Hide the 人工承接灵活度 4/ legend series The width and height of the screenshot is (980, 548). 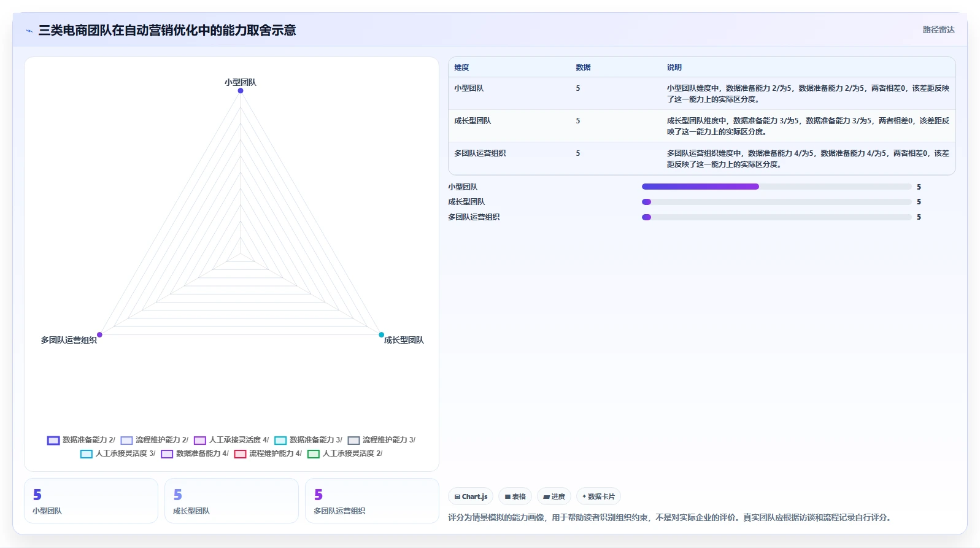point(231,440)
